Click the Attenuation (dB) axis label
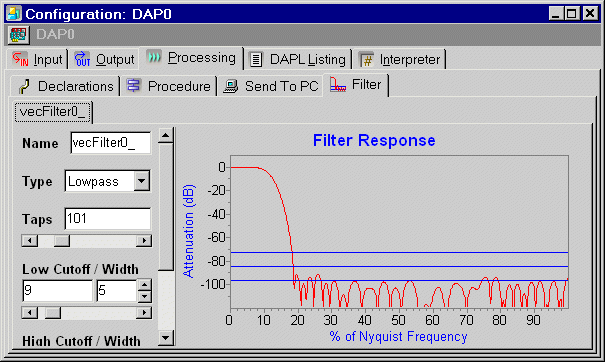The height and width of the screenshot is (362, 605). pos(188,231)
